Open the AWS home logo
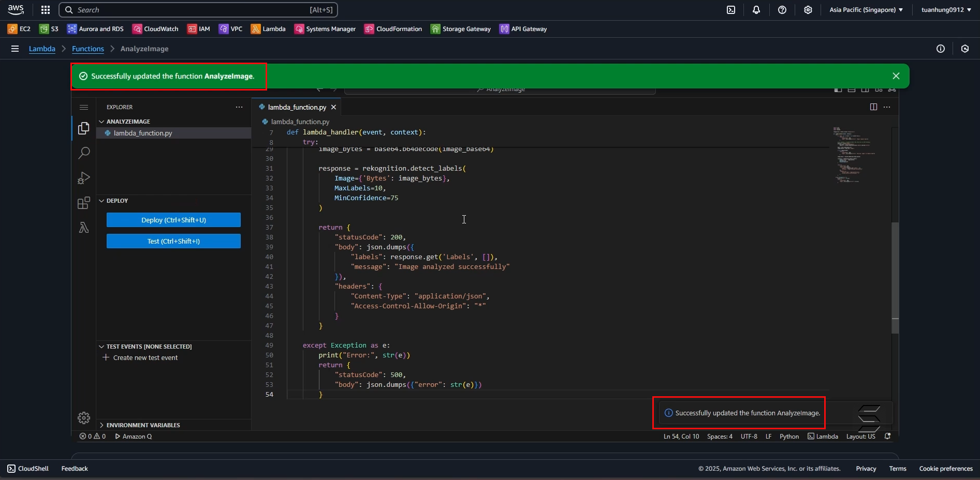980x480 pixels. 16,10
